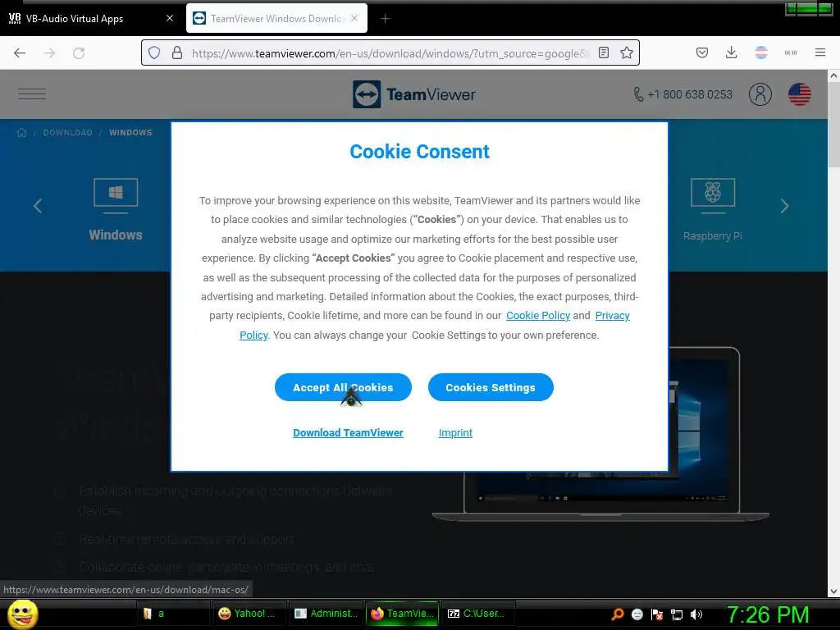Go to previous platform with left chevron

click(x=38, y=206)
